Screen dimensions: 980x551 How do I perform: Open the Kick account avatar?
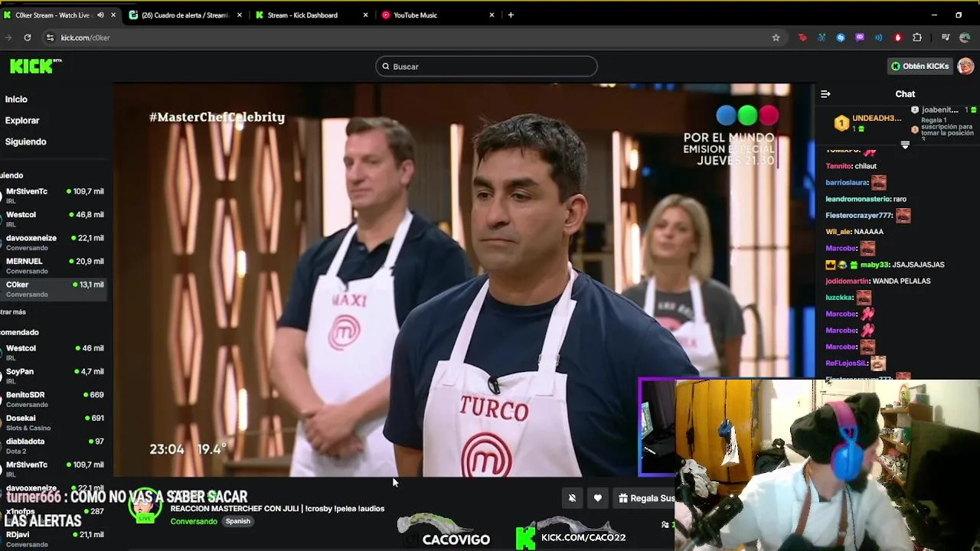tap(965, 66)
